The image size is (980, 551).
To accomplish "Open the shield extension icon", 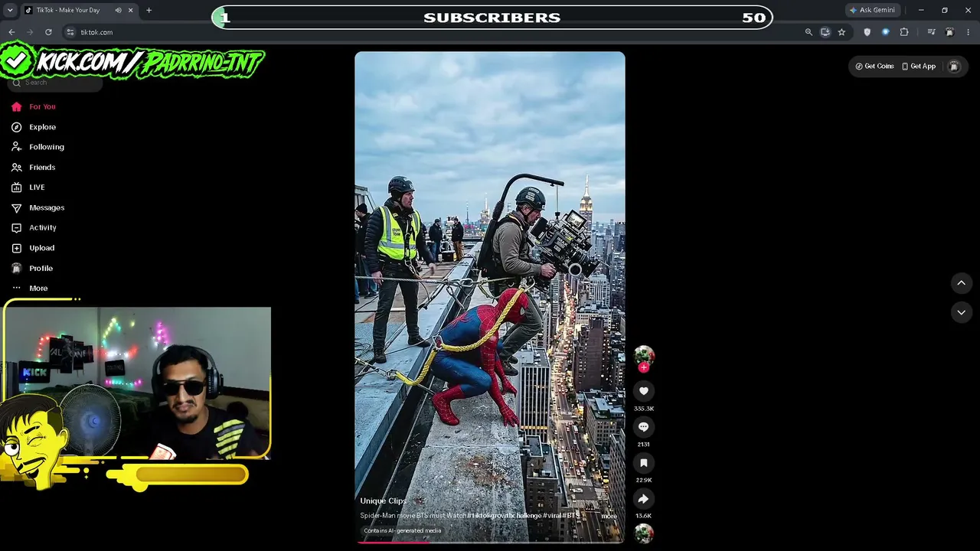I will (867, 32).
